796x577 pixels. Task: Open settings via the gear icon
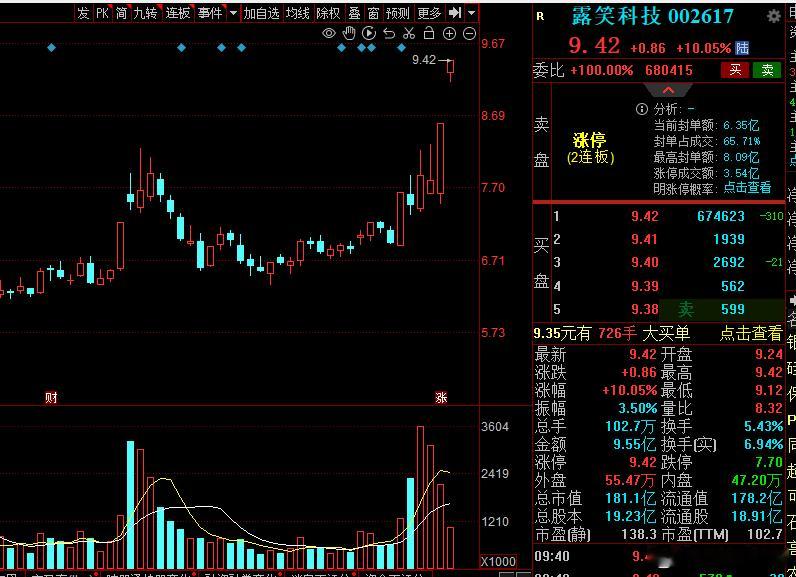[774, 17]
